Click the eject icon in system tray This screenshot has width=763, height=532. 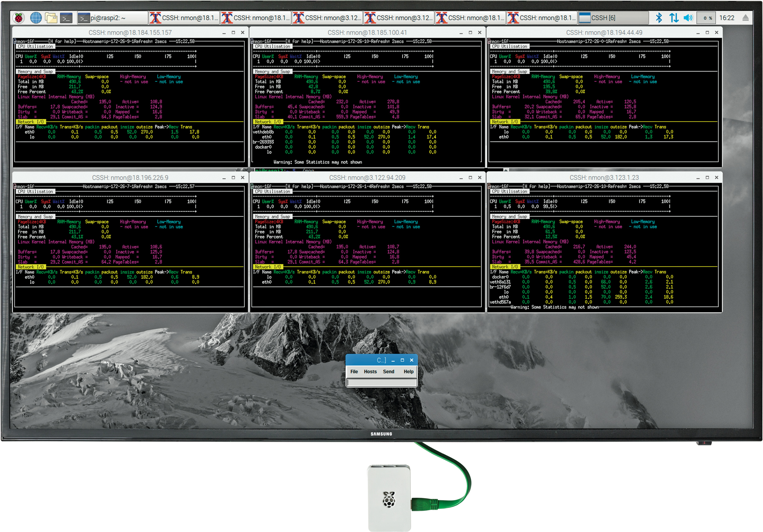click(x=745, y=18)
